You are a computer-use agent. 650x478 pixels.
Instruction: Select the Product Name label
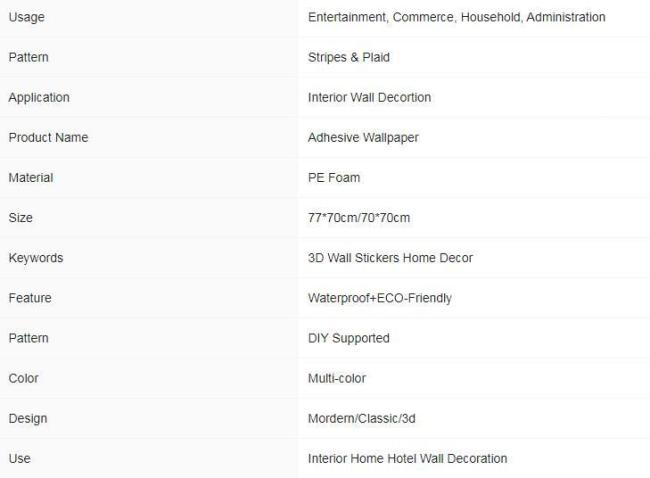(x=49, y=138)
